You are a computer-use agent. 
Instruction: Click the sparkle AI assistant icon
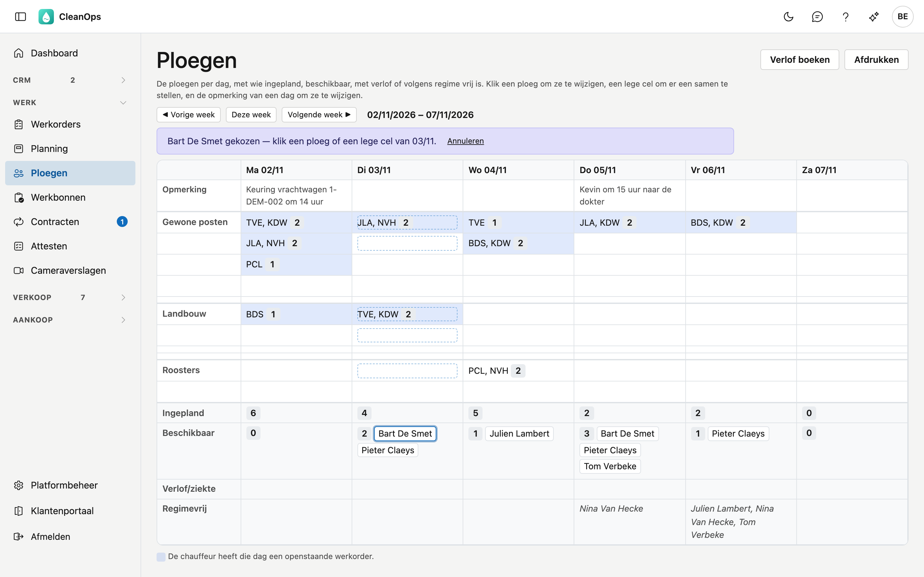click(x=874, y=16)
